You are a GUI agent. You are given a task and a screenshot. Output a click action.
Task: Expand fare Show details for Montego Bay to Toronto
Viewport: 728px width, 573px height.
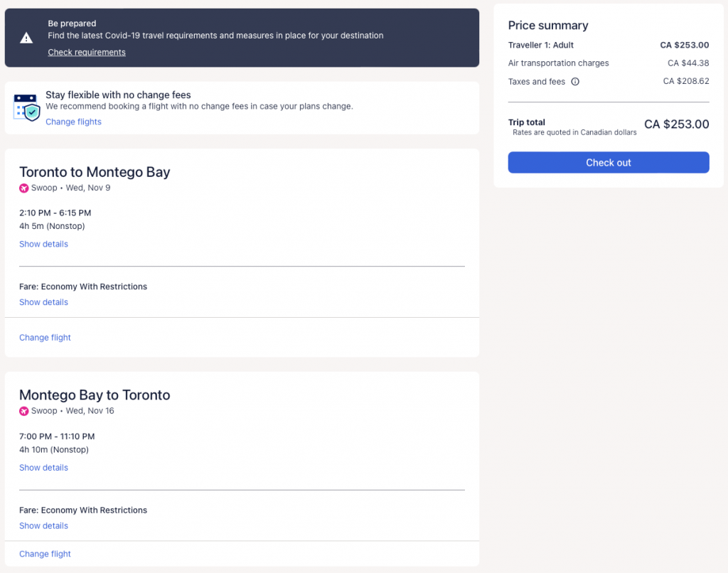click(x=43, y=526)
